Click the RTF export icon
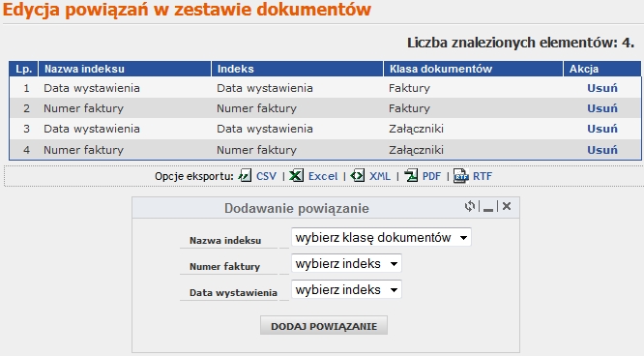 [461, 175]
